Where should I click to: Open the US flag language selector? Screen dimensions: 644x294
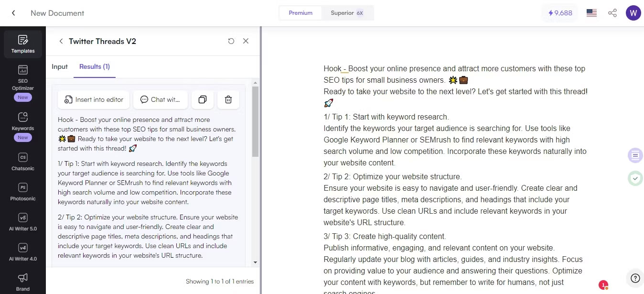[591, 13]
